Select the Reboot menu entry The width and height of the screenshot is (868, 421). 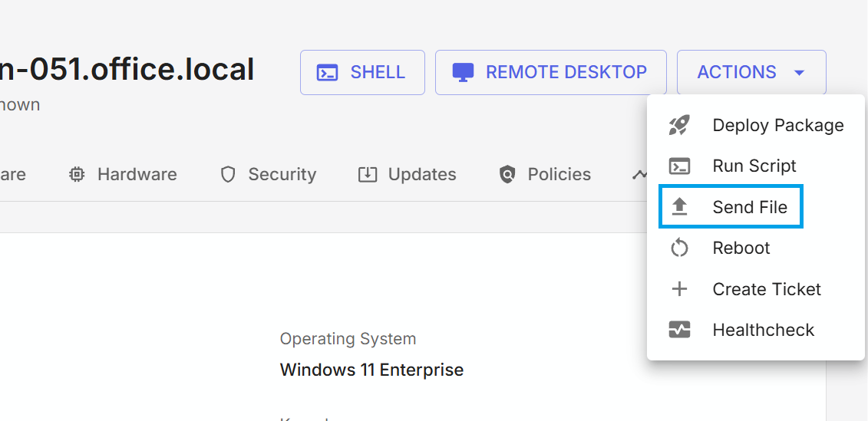741,248
